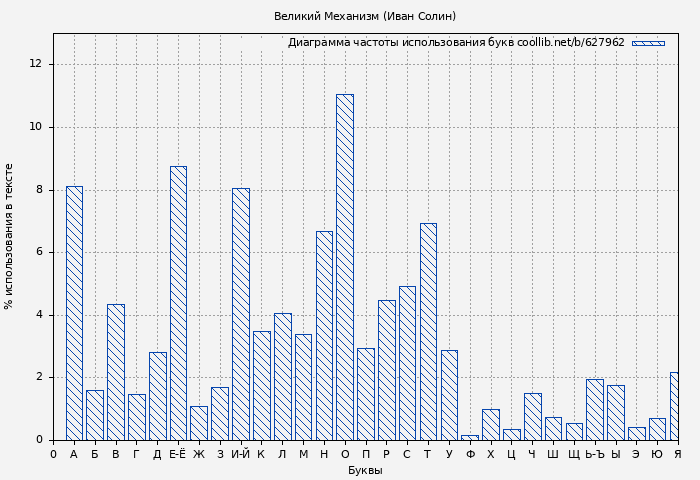Click the legend text with coollib.net/b/627962
Viewport: 700px width, 480px height.
click(456, 43)
